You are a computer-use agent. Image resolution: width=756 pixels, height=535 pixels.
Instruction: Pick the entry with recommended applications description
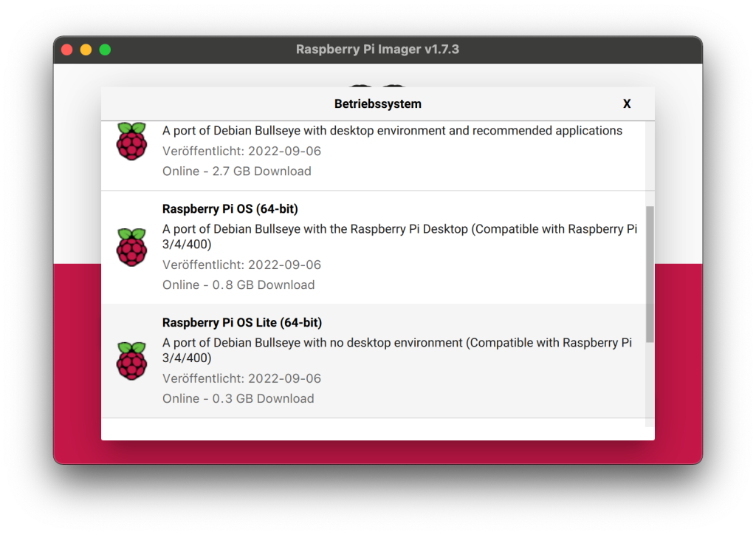tap(392, 131)
